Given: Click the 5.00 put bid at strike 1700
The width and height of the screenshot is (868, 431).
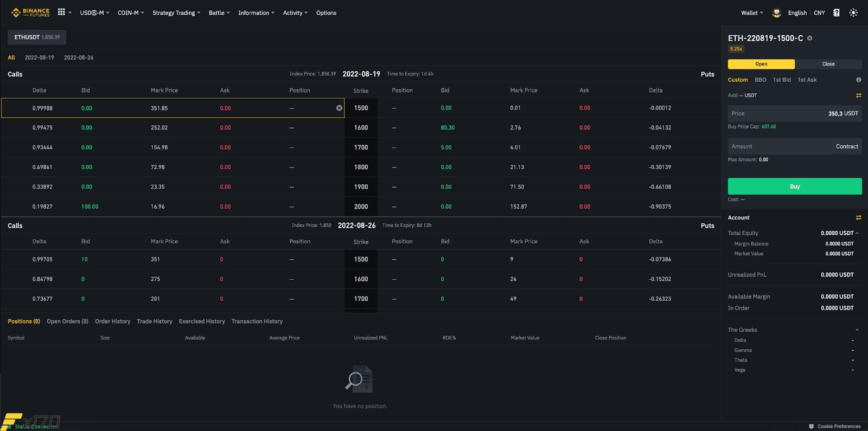Looking at the screenshot, I should pos(446,147).
